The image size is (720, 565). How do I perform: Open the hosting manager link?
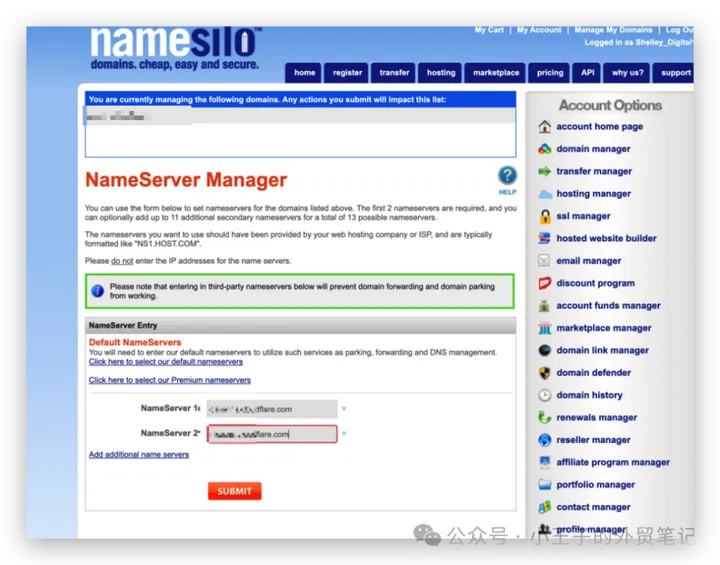[x=594, y=194]
